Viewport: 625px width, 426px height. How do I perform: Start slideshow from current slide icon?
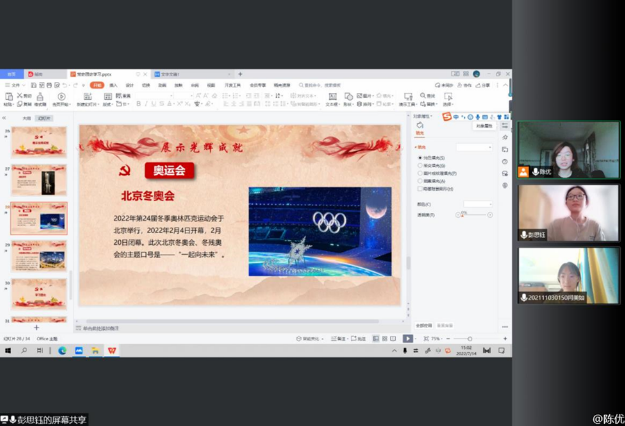coord(61,98)
